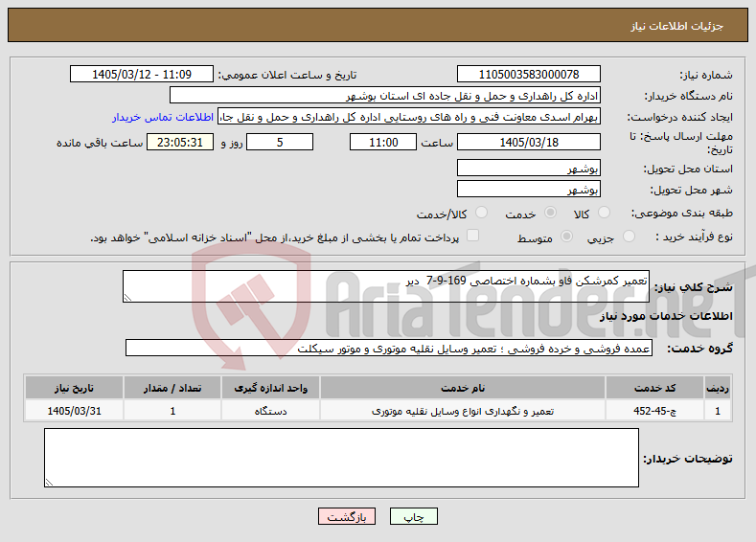Select the کالا radio button
756x542 pixels.
pos(604,213)
